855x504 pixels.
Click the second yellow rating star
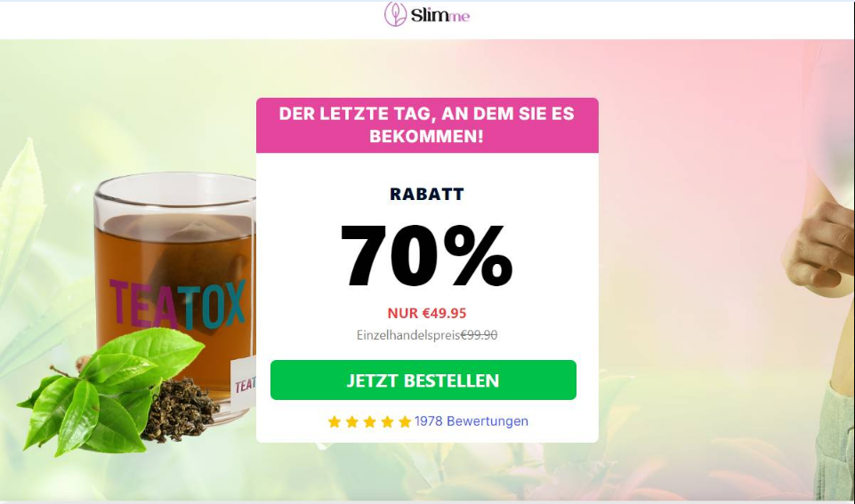click(352, 421)
